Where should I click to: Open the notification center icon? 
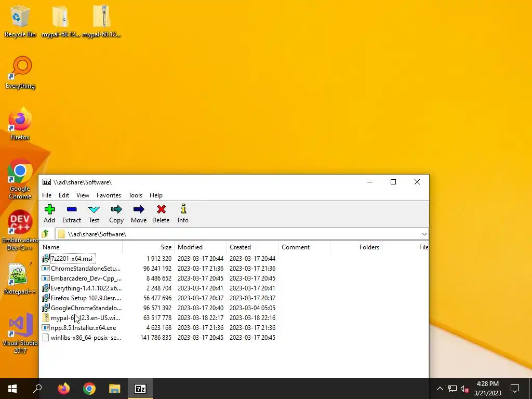click(x=515, y=389)
